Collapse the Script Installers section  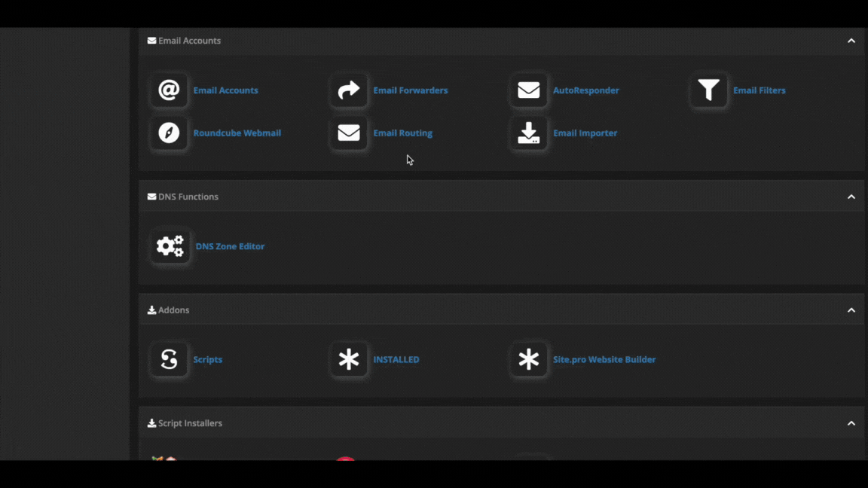pos(851,423)
